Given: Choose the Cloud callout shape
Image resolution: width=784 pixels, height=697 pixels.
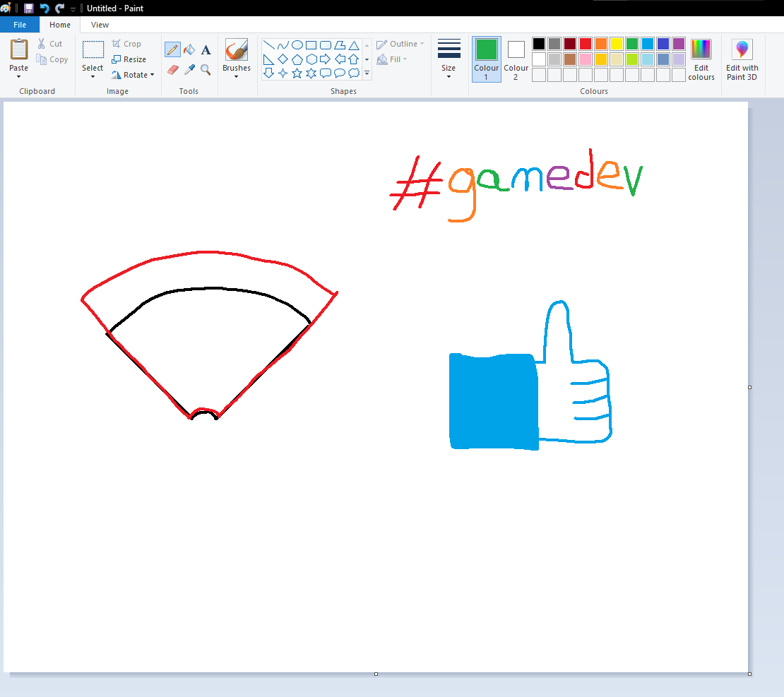Looking at the screenshot, I should (x=353, y=73).
